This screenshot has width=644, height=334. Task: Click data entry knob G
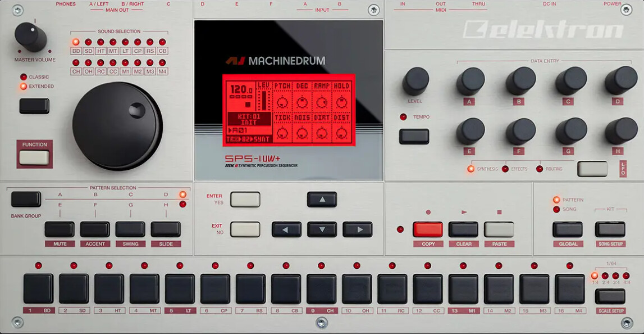(572, 131)
